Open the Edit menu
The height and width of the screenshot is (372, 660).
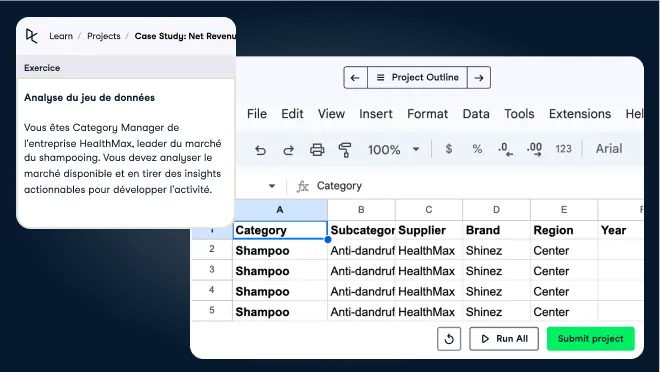292,114
